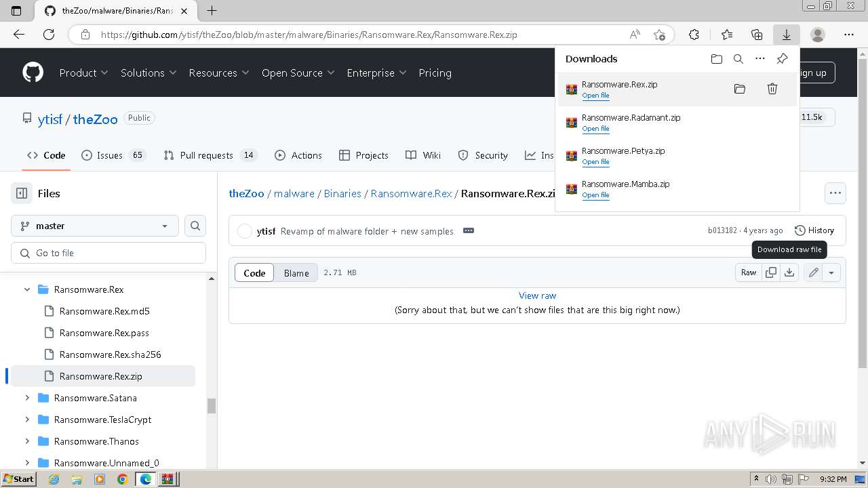The image size is (868, 488).
Task: Open the file more options ellipsis button
Action: click(835, 193)
